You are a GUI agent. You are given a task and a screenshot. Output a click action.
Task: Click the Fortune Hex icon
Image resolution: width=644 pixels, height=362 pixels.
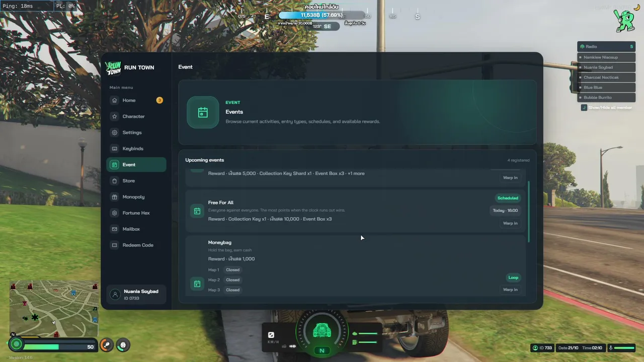115,213
